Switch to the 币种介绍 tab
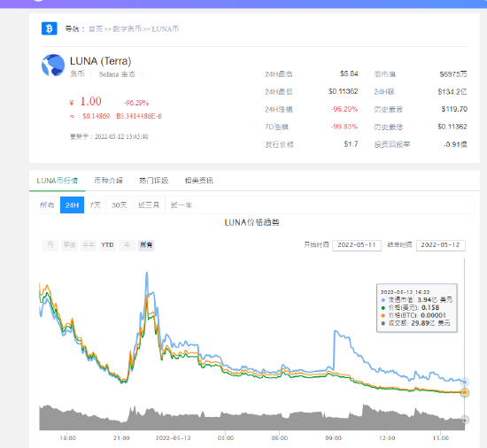The image size is (487, 448). pyautogui.click(x=108, y=181)
